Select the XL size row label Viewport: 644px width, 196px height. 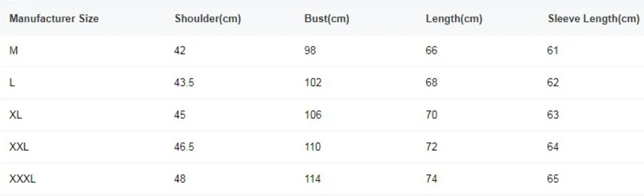[16, 115]
